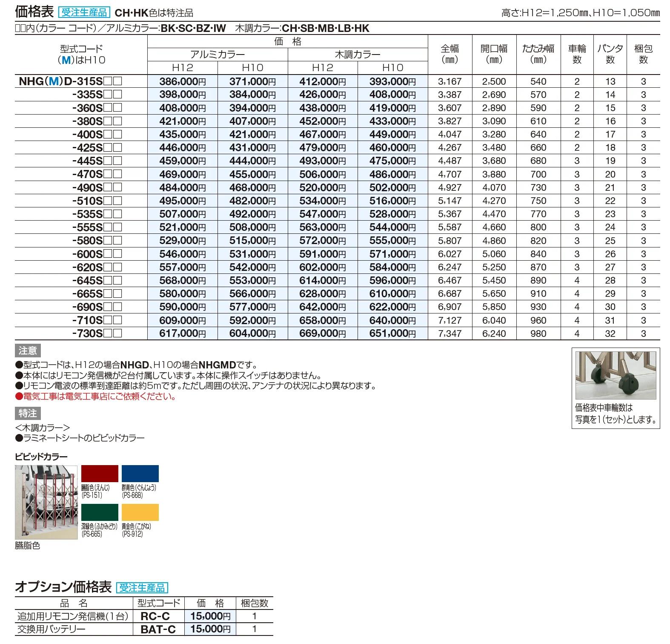Screen dimensions: 670x644
Task: Click the 15,000円 price for RC-C
Action: point(211,616)
